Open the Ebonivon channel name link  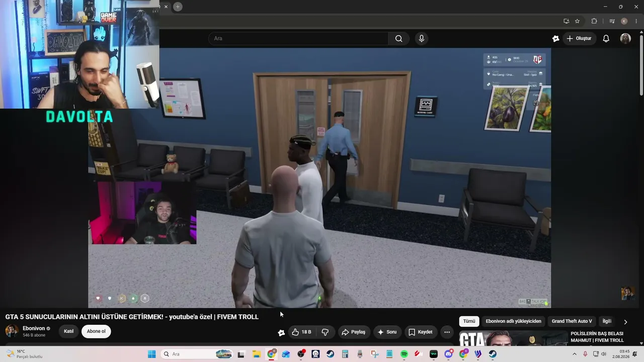34,328
